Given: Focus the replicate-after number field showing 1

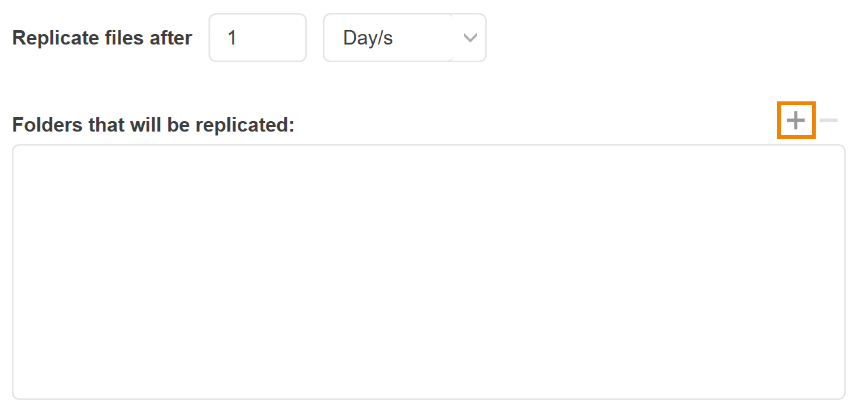Looking at the screenshot, I should tap(257, 38).
